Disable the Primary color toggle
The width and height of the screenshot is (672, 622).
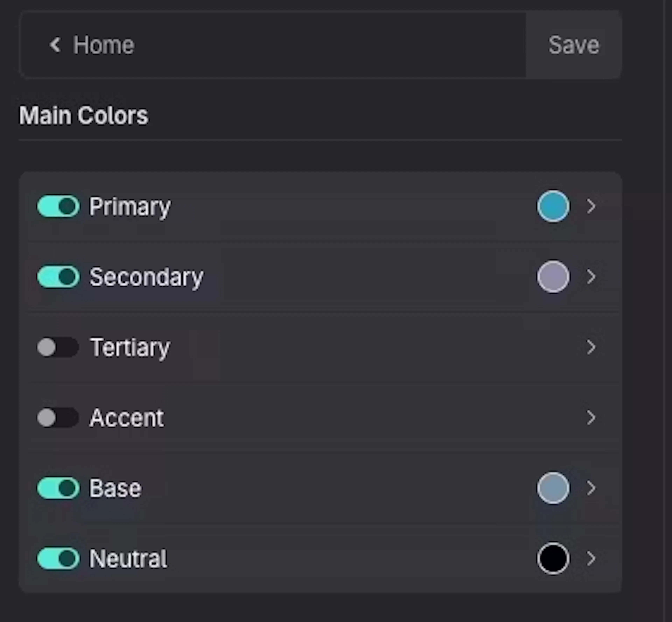point(59,206)
